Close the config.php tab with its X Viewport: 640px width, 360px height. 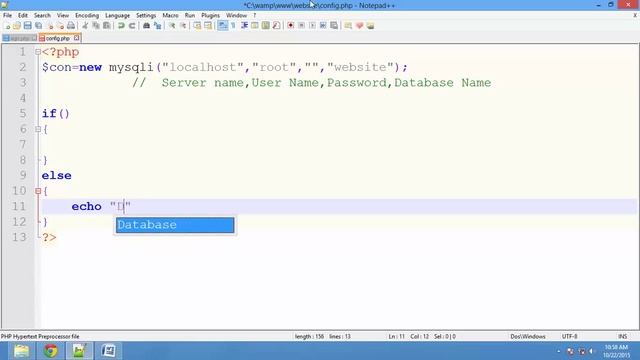[76, 38]
